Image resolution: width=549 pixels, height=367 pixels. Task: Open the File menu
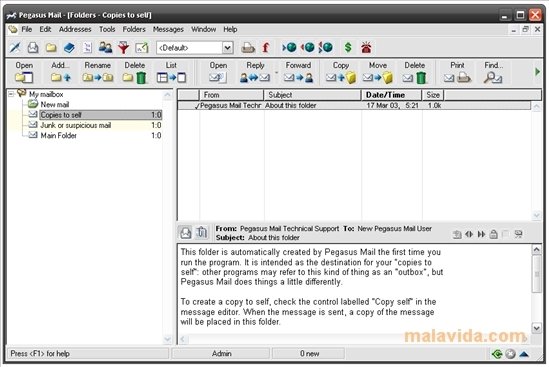[x=27, y=29]
